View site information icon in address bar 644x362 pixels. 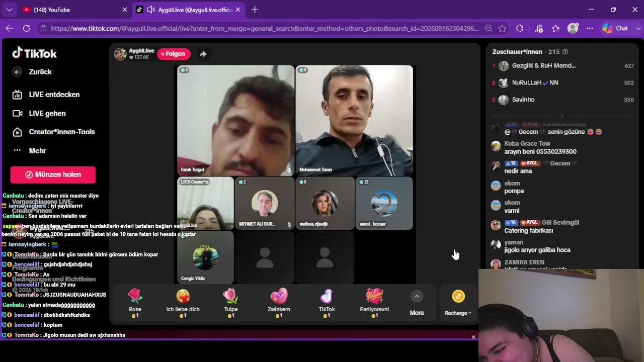coord(44,29)
